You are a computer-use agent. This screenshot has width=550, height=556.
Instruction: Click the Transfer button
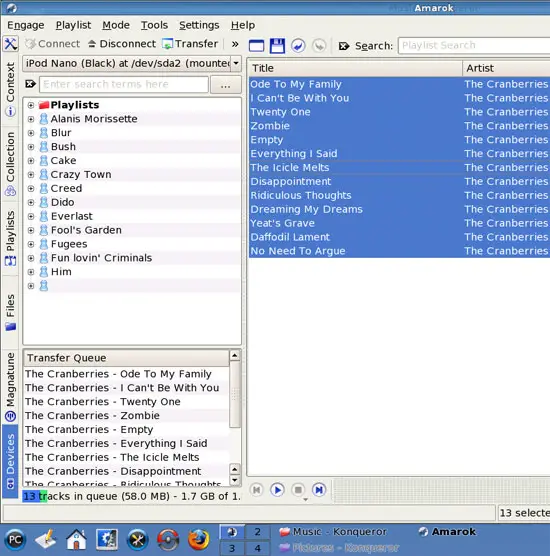[190, 44]
